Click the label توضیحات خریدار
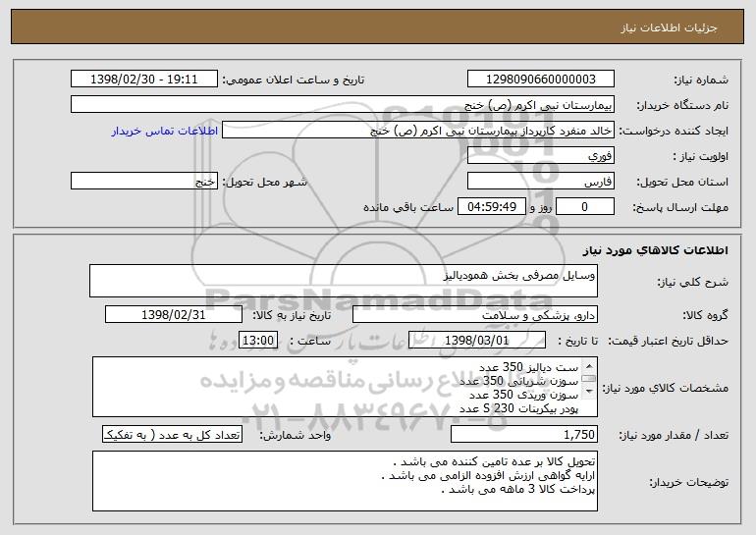The image size is (756, 535). (x=688, y=482)
